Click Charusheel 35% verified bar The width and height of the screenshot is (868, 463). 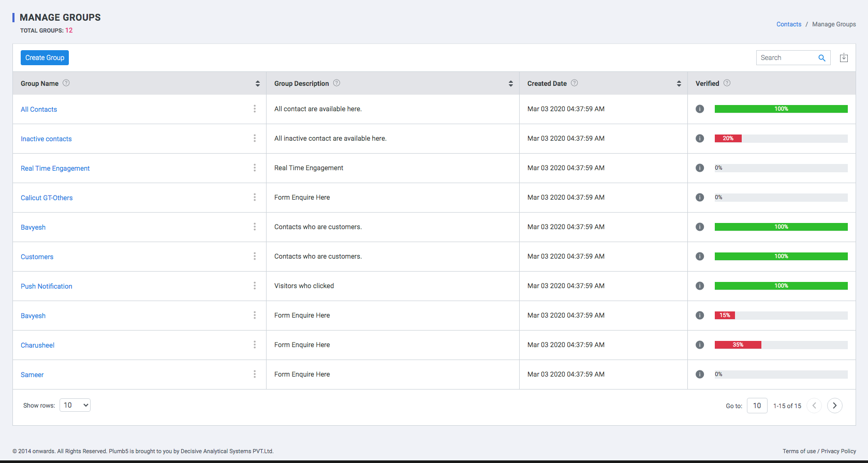point(738,345)
